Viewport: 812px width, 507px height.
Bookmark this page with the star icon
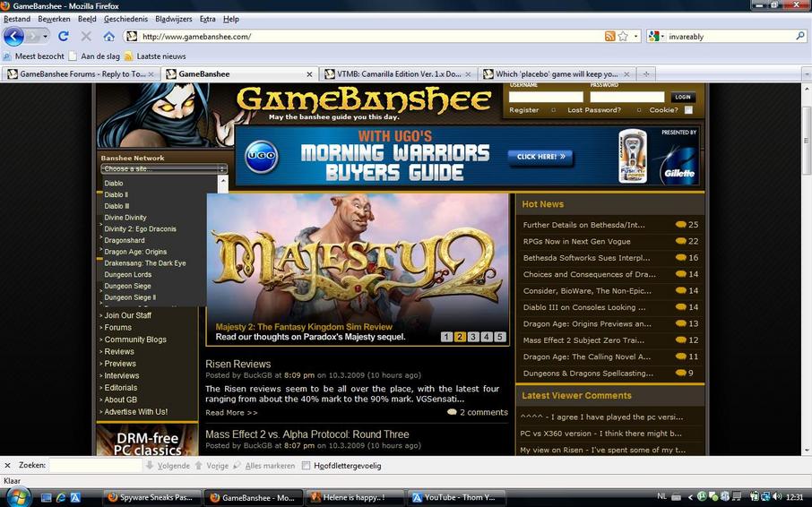coord(623,36)
